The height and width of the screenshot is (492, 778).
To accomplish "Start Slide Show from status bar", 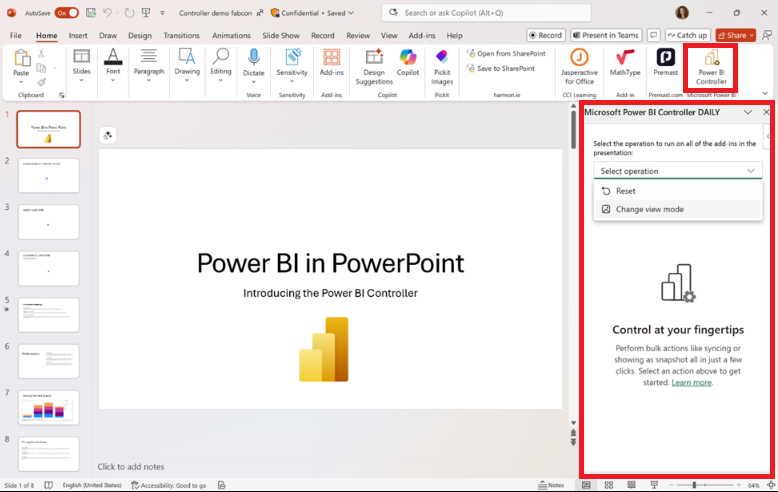I will pyautogui.click(x=654, y=485).
